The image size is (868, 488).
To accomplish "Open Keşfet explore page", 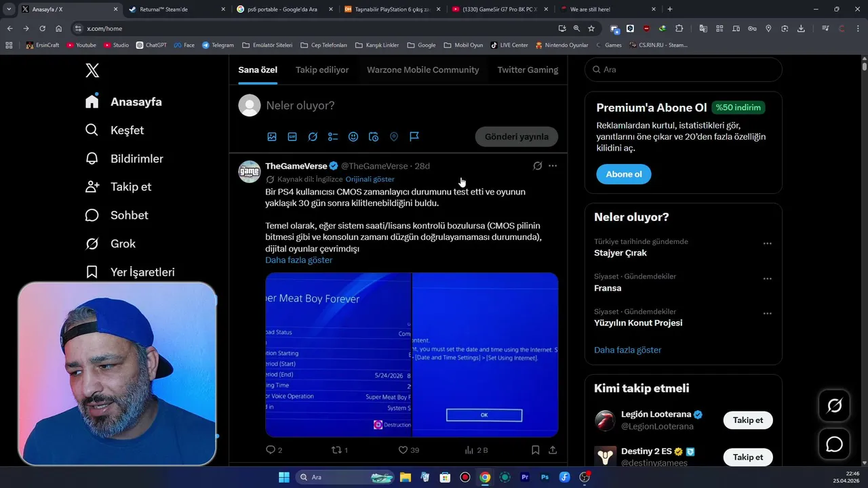I will tap(115, 130).
